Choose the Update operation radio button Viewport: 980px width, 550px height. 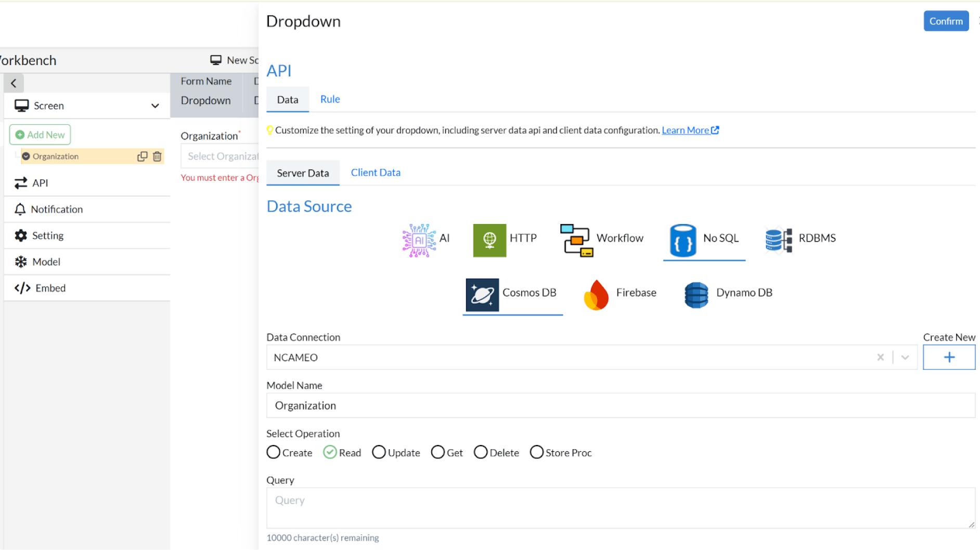click(x=379, y=452)
